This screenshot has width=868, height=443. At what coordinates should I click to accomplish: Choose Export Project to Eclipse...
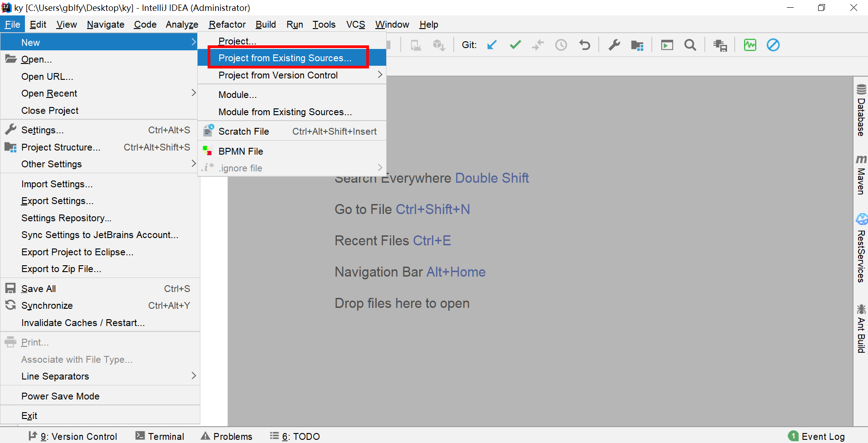100,252
